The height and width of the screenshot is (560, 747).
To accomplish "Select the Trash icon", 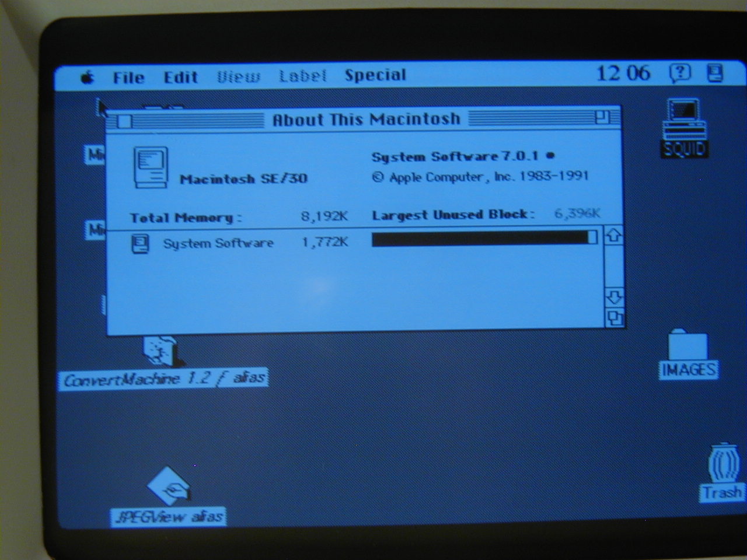I will (724, 463).
